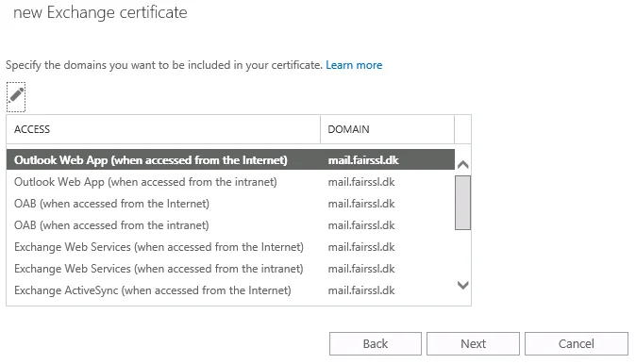
Task: Sort by the ACCESS column header
Action: point(163,129)
